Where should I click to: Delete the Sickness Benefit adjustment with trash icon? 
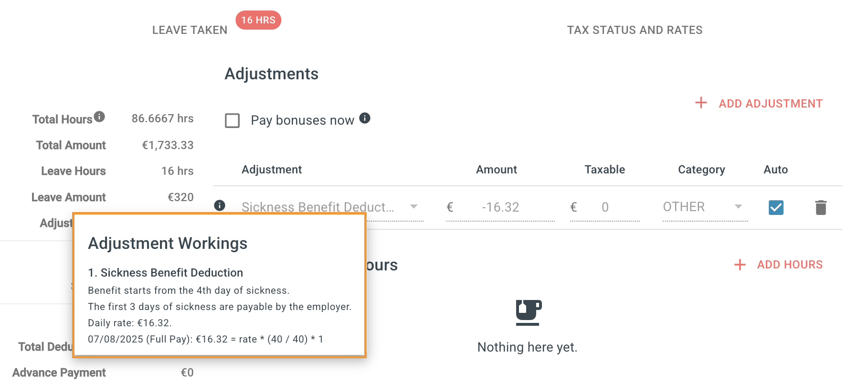[x=821, y=207]
